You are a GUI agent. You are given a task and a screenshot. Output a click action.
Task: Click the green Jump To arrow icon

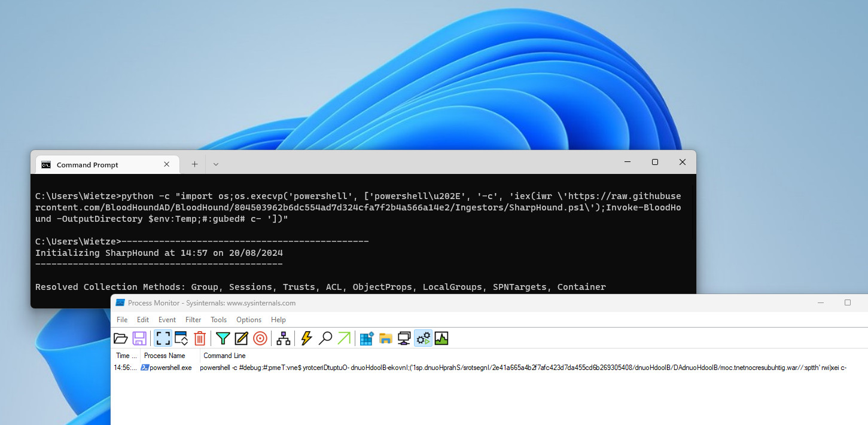pyautogui.click(x=344, y=338)
